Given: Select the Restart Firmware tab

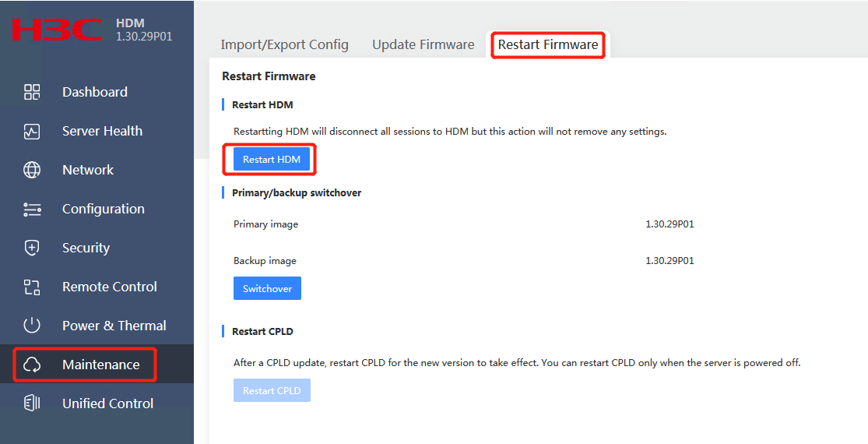Looking at the screenshot, I should [548, 45].
